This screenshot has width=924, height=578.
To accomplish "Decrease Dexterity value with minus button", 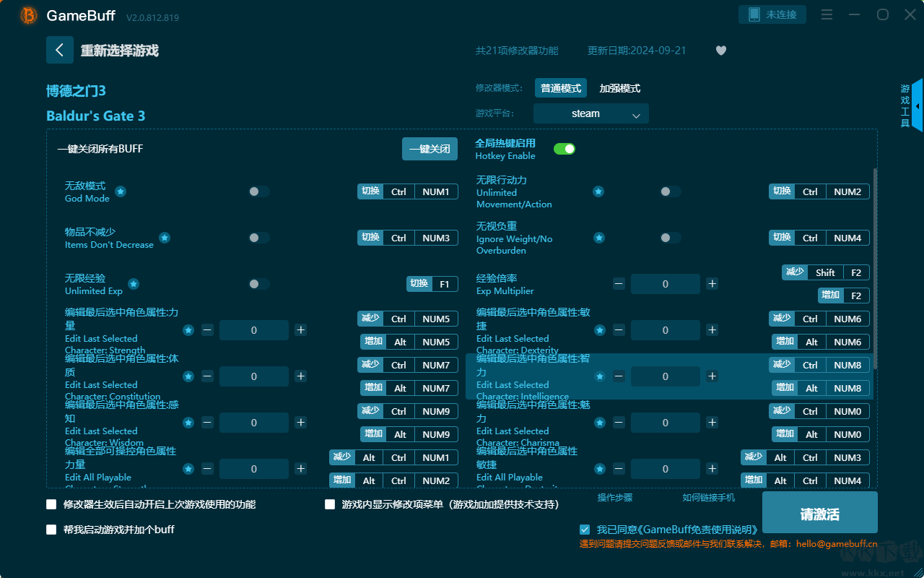I will coord(619,330).
